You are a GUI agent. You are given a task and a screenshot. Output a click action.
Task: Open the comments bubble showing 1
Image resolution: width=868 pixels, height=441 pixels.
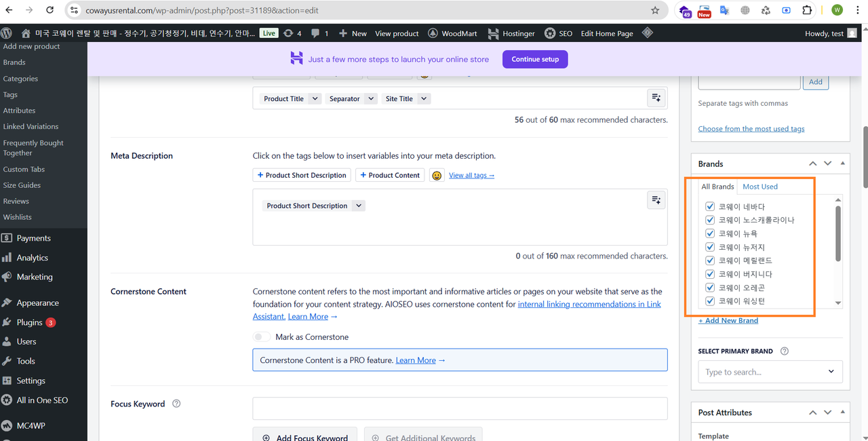tap(319, 33)
